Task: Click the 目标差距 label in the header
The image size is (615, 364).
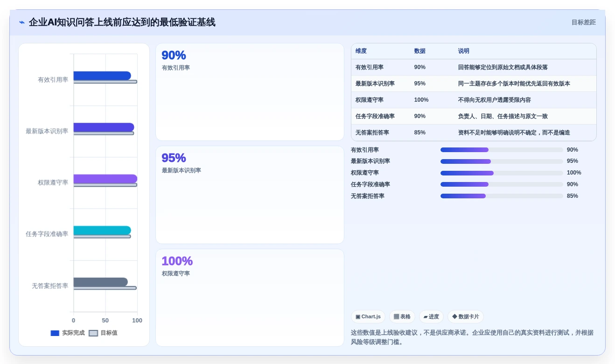Action: click(x=583, y=22)
